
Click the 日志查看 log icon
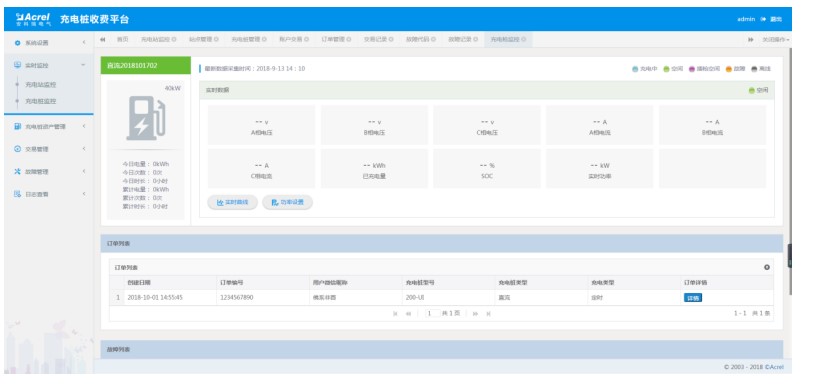[x=17, y=194]
